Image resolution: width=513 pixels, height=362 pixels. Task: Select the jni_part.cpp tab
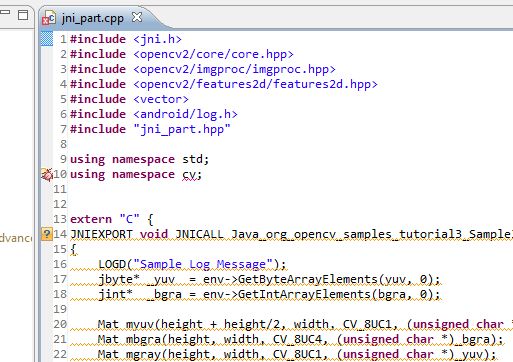(92, 18)
